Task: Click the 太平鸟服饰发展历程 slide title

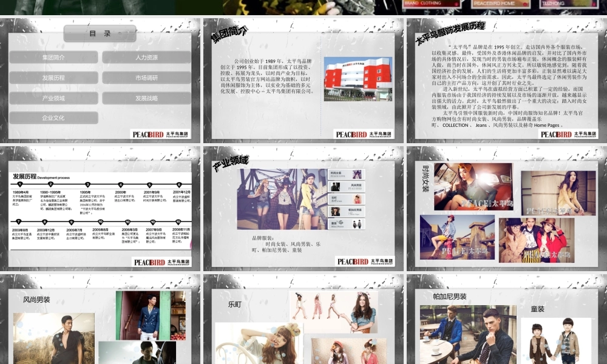Action: (450, 33)
